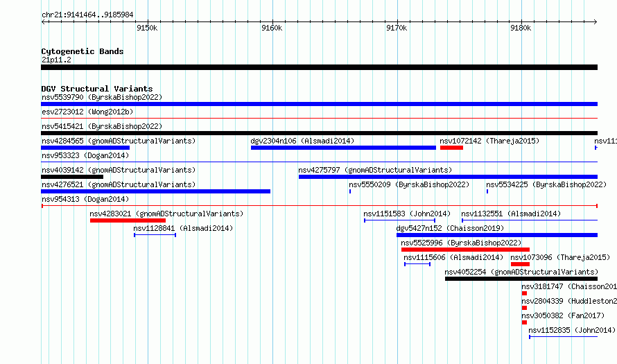617x364 pixels.
Task: Click the red line feature of esv2723012
Action: click(x=319, y=118)
